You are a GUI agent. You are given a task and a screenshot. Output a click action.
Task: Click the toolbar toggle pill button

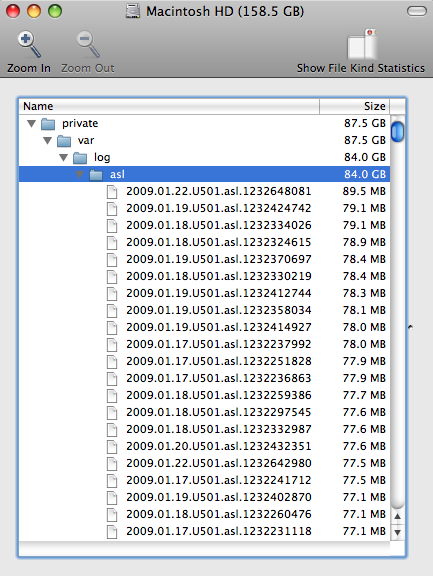416,11
